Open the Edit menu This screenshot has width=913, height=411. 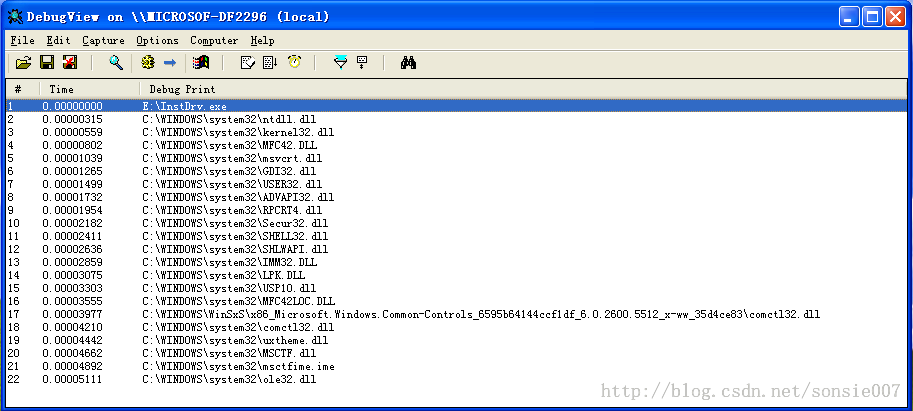pos(58,40)
